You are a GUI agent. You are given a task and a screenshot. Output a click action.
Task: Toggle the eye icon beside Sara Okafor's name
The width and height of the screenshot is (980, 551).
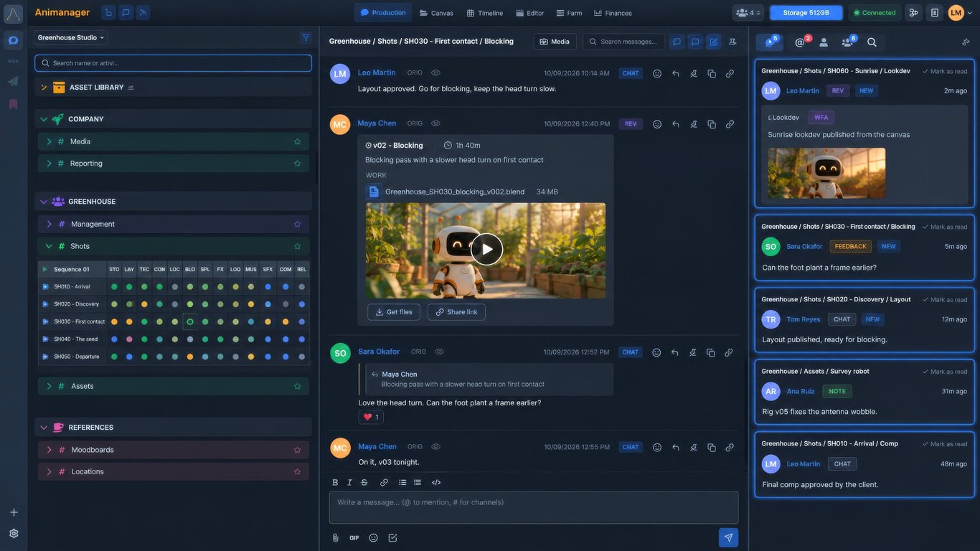tap(439, 352)
